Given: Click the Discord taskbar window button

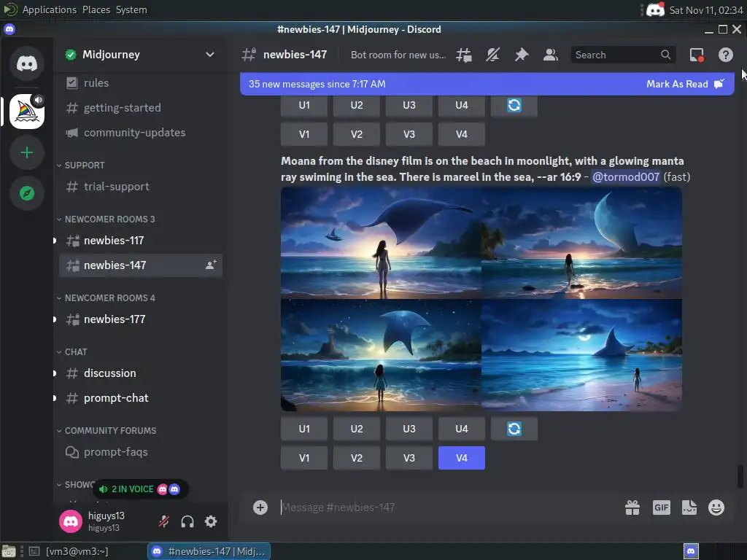Looking at the screenshot, I should [x=209, y=551].
